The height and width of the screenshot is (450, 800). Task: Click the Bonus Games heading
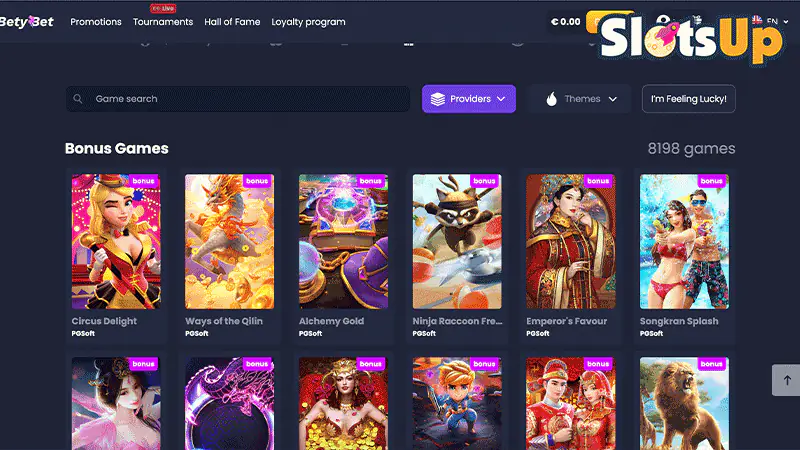117,148
